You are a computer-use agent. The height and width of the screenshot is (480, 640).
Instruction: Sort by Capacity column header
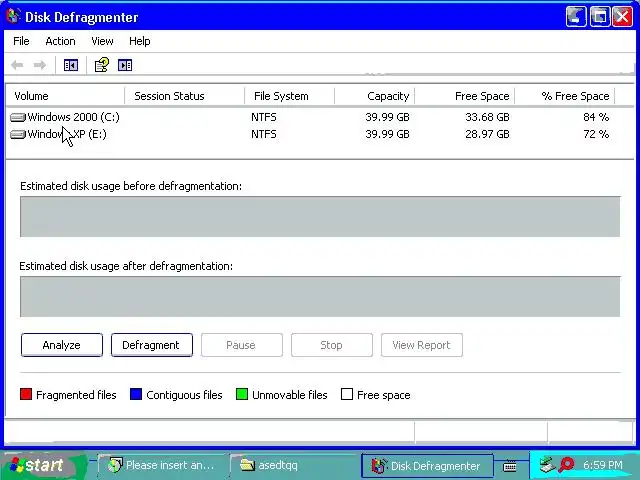tap(374, 96)
